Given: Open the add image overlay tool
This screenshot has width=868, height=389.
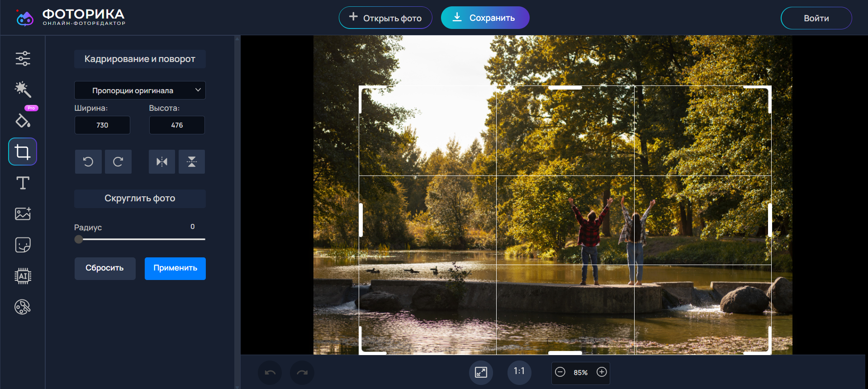Looking at the screenshot, I should click(23, 213).
